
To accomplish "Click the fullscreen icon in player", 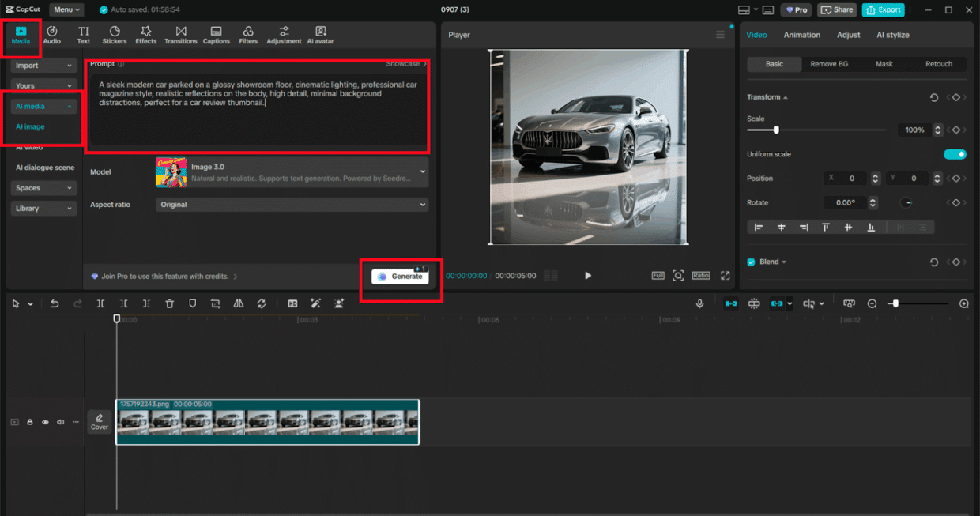I will click(725, 276).
